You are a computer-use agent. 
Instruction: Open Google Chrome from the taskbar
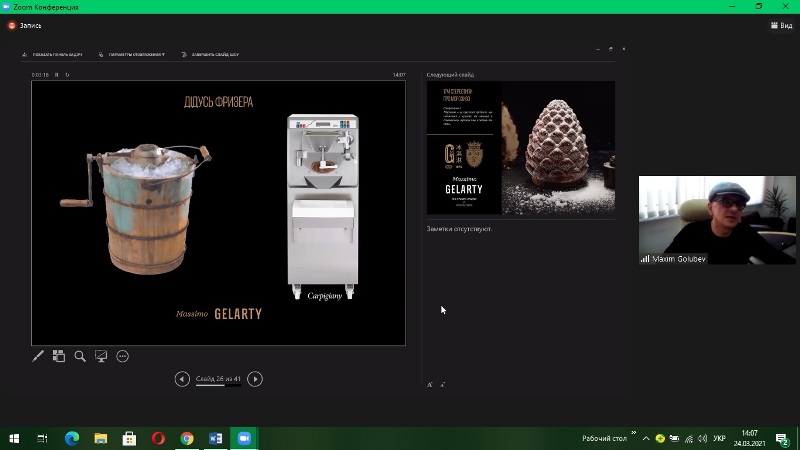click(187, 438)
